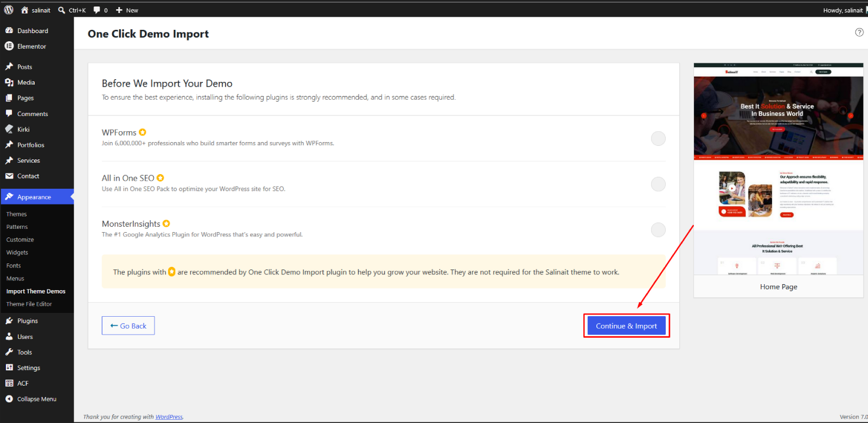868x423 pixels.
Task: Click the Posts pin icon
Action: pos(9,67)
